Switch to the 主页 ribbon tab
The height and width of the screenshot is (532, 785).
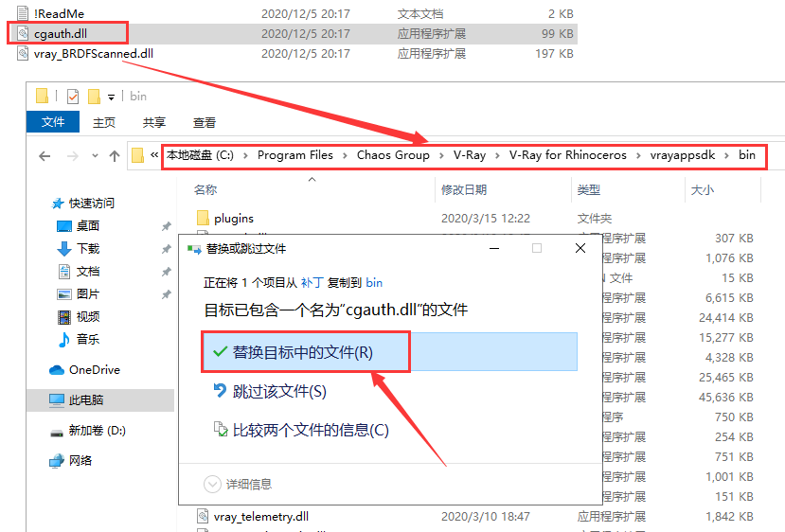(x=104, y=122)
